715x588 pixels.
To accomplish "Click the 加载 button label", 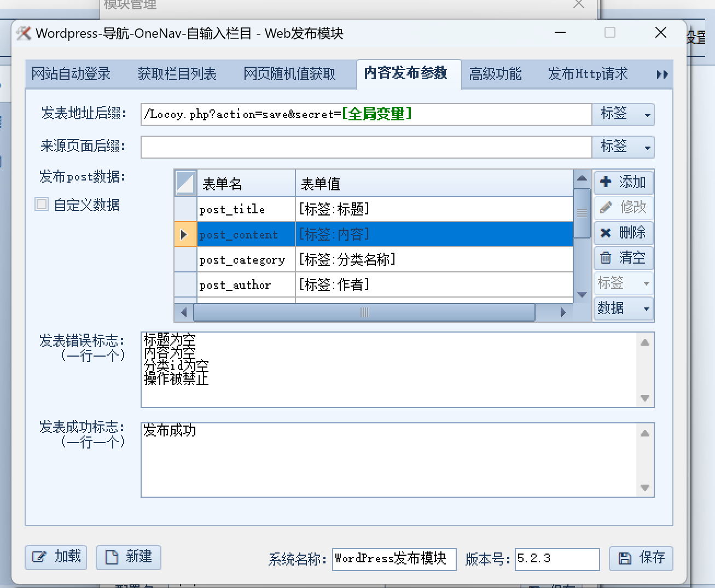I will [68, 557].
